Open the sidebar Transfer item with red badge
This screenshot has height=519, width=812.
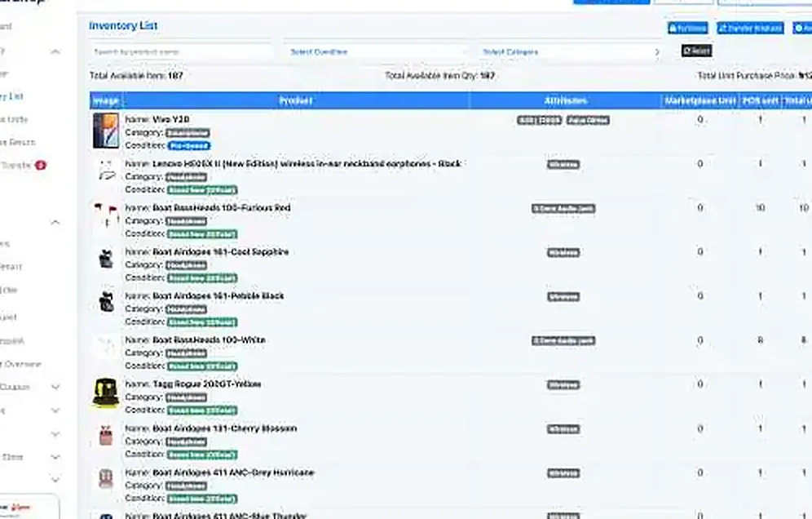(15, 165)
